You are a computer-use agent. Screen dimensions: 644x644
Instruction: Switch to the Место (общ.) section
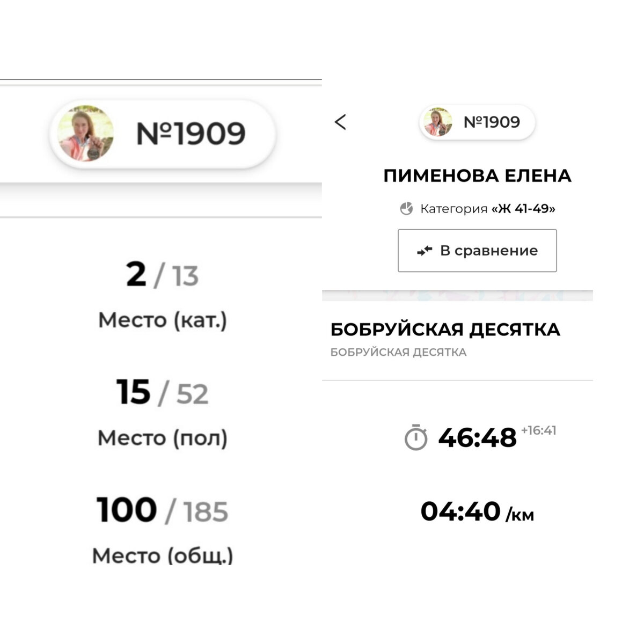click(x=163, y=555)
